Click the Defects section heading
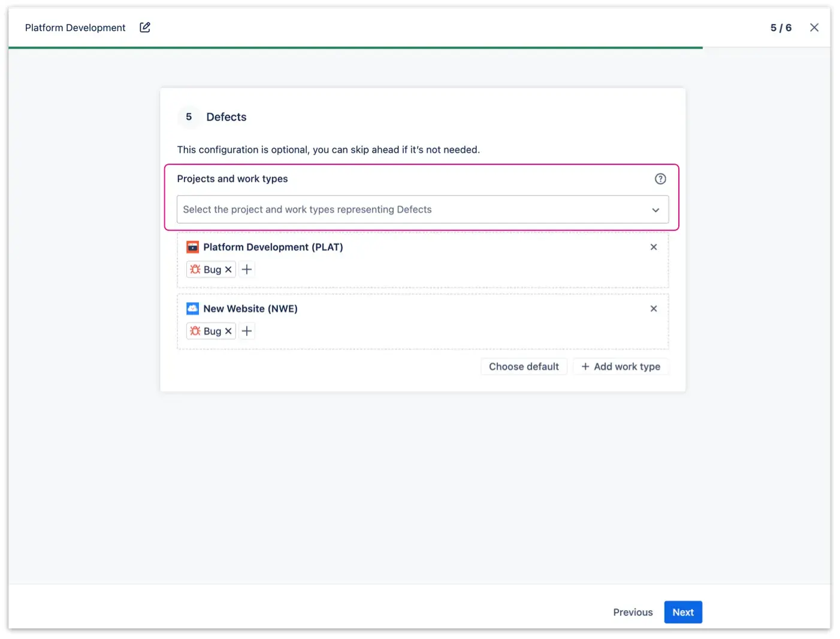The image size is (840, 639). click(226, 117)
